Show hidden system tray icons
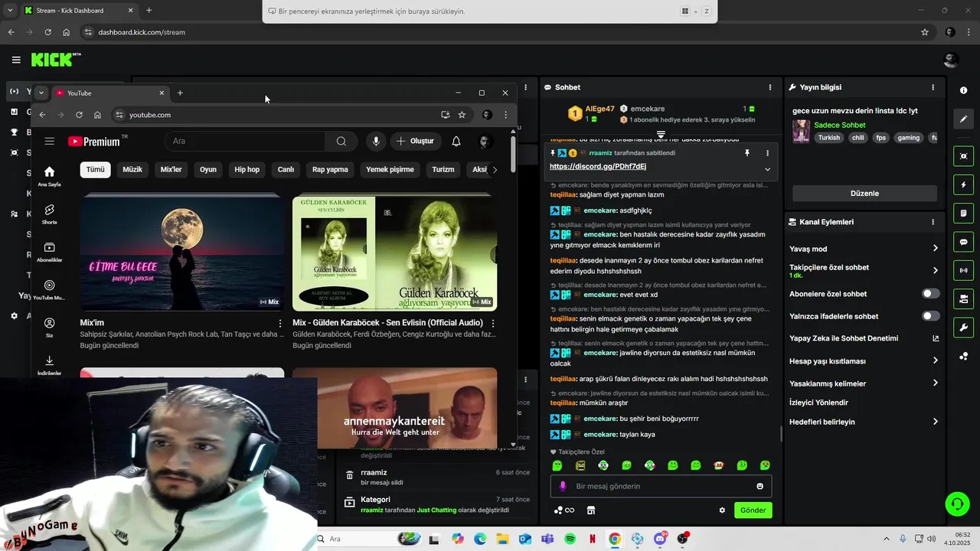 (x=887, y=539)
